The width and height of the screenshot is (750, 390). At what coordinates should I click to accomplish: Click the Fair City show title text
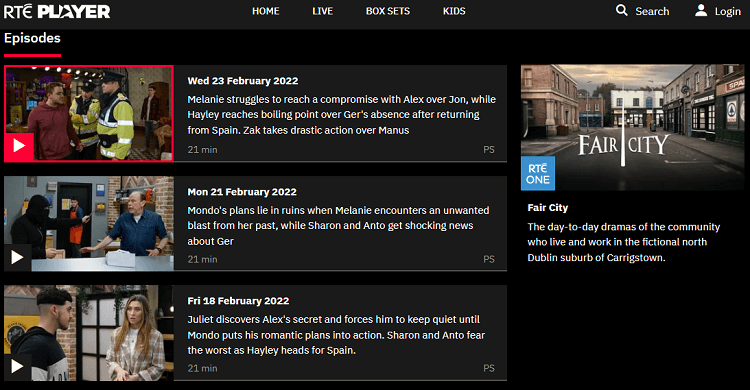pos(548,208)
